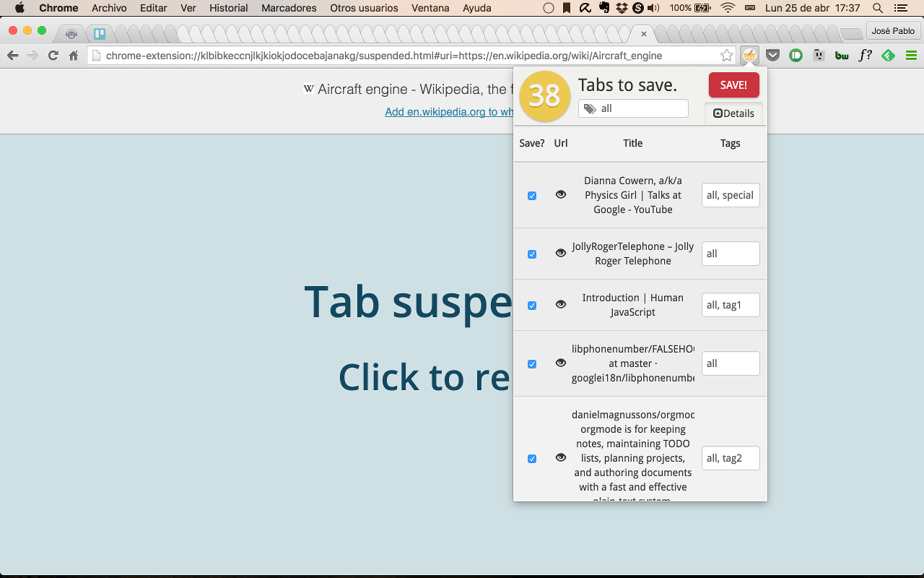Bookmark this page with the star icon
Image resolution: width=924 pixels, height=578 pixels.
pos(727,56)
